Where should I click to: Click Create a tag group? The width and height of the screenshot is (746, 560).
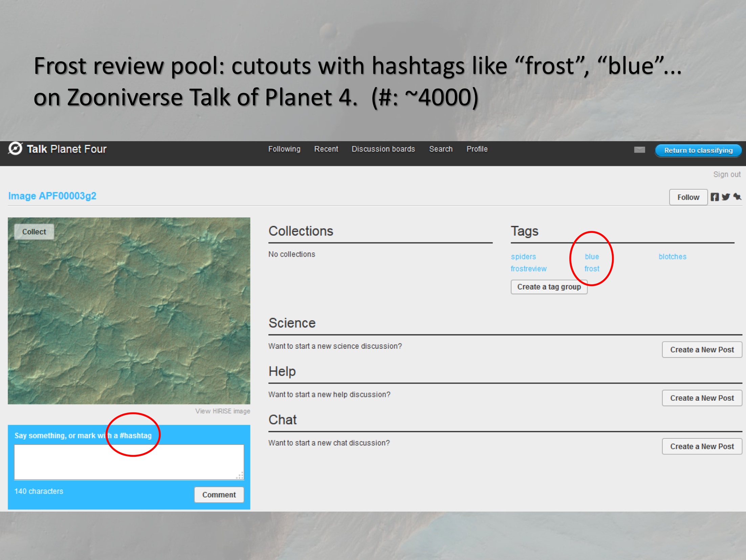(549, 287)
